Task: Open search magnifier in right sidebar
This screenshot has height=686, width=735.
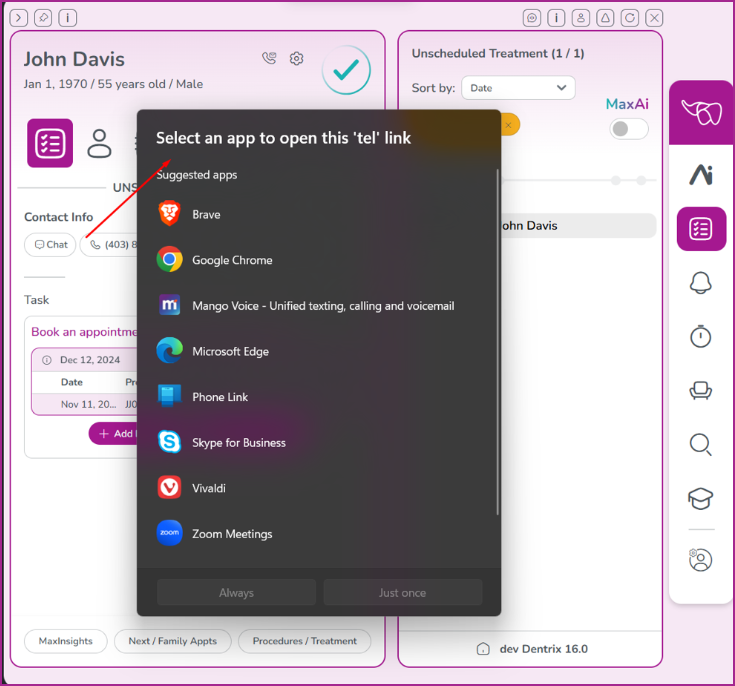Action: point(701,444)
